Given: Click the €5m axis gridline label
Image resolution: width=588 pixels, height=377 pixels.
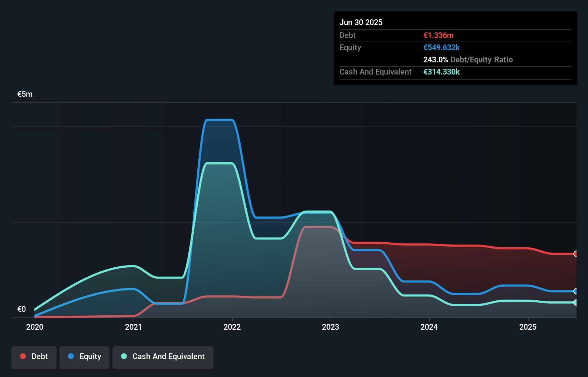Looking at the screenshot, I should (24, 94).
